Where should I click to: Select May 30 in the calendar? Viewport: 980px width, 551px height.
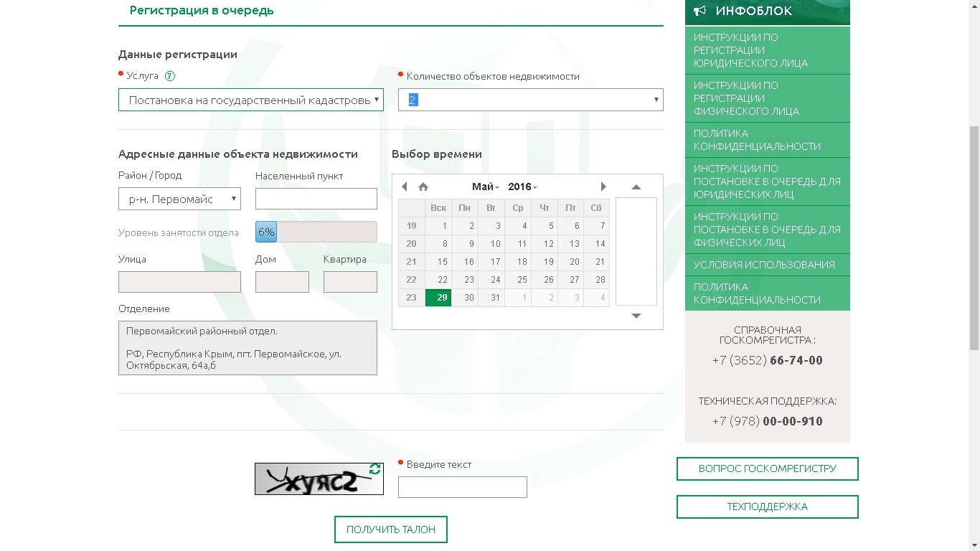(465, 298)
